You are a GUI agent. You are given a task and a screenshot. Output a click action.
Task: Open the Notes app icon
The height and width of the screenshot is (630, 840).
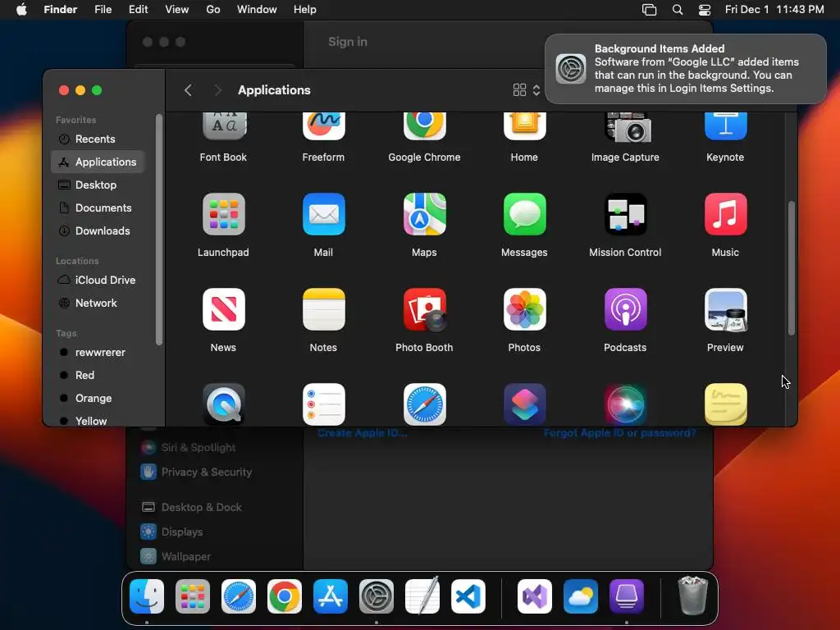point(323,309)
